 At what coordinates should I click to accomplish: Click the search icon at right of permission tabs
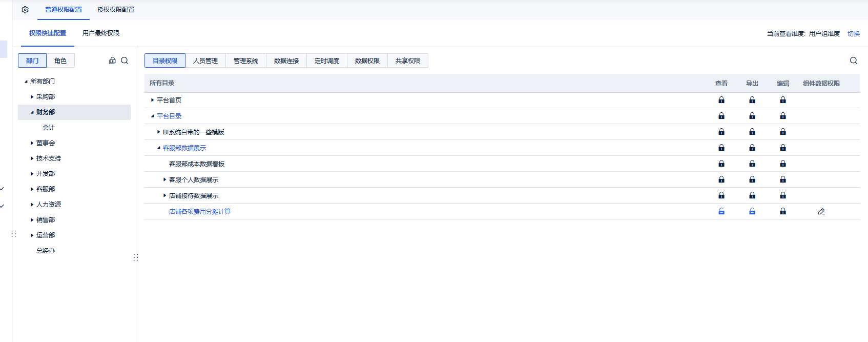pyautogui.click(x=854, y=61)
